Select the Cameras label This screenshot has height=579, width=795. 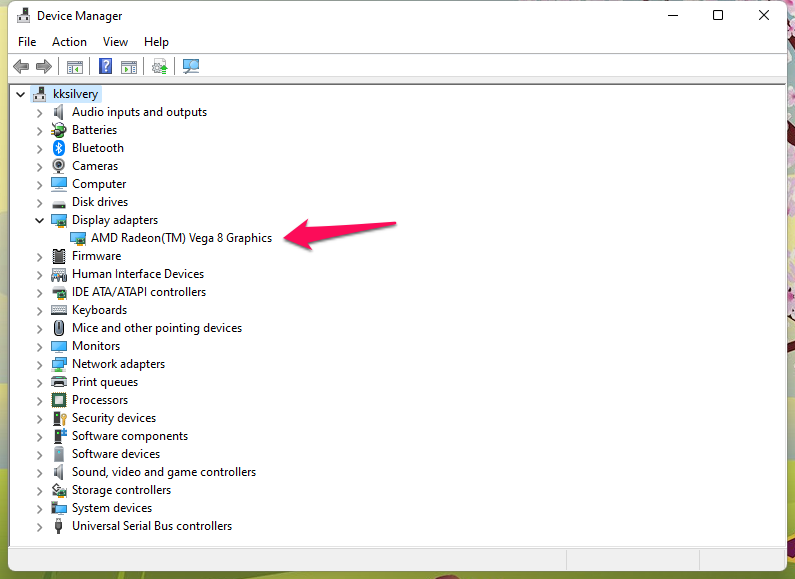(95, 166)
